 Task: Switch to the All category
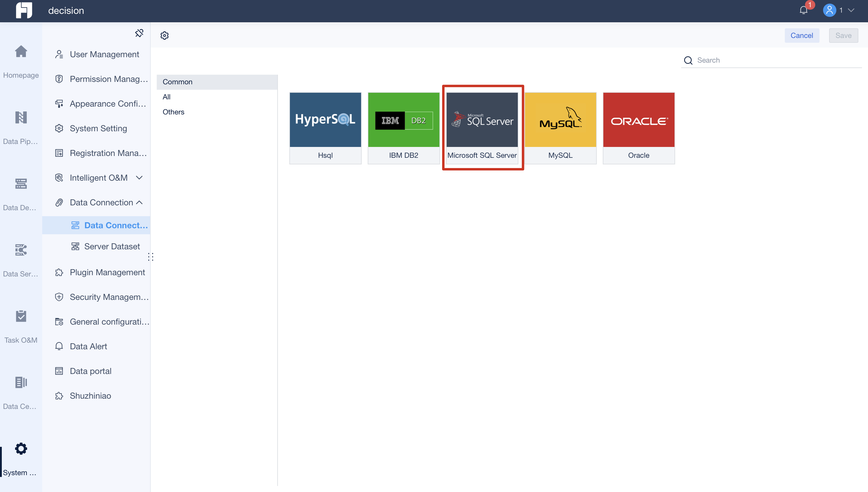[166, 97]
